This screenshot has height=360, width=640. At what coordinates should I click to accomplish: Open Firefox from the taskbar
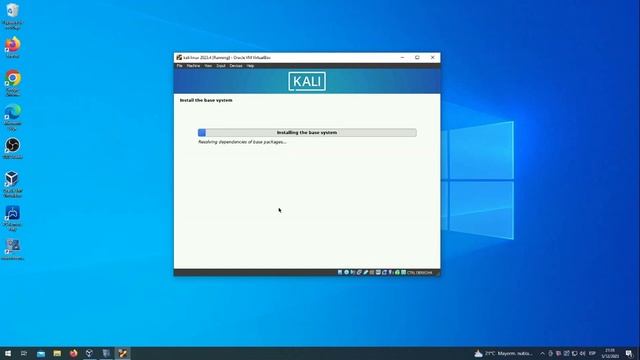tap(73, 353)
